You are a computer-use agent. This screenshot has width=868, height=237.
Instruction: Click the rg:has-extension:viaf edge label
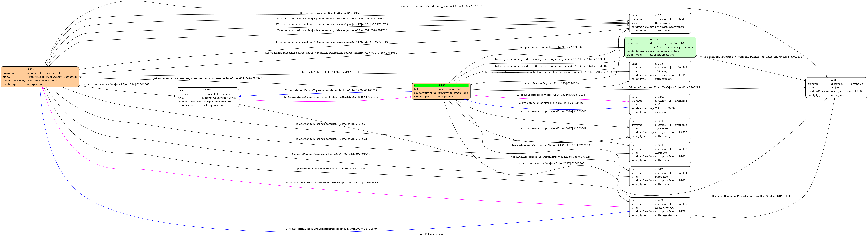tap(551, 95)
